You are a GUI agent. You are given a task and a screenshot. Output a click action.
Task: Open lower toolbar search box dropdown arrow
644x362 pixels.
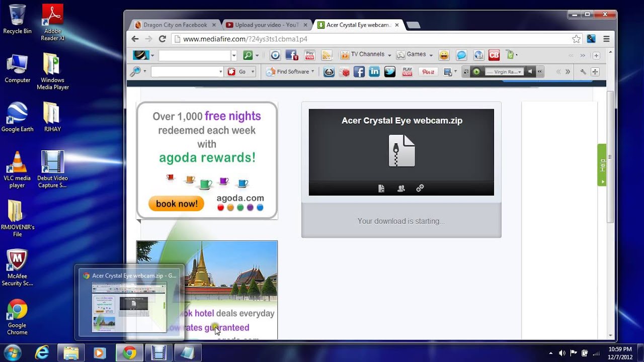click(220, 72)
